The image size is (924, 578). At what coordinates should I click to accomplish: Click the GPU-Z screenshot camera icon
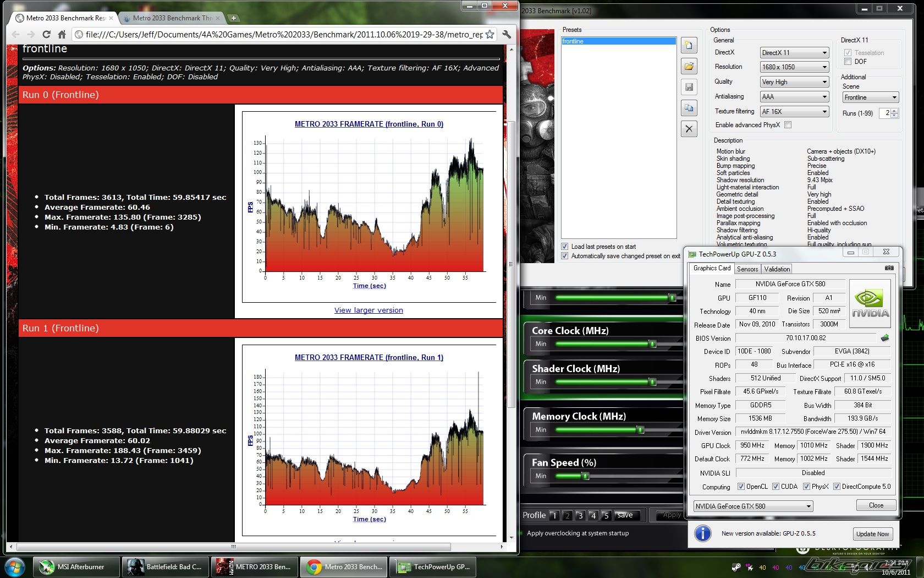point(889,268)
